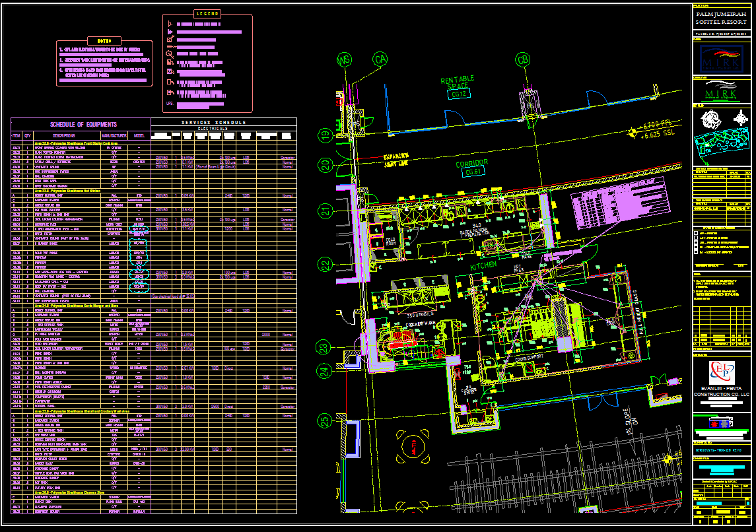Click the MS grid bubble
The image size is (756, 532).
[x=344, y=60]
